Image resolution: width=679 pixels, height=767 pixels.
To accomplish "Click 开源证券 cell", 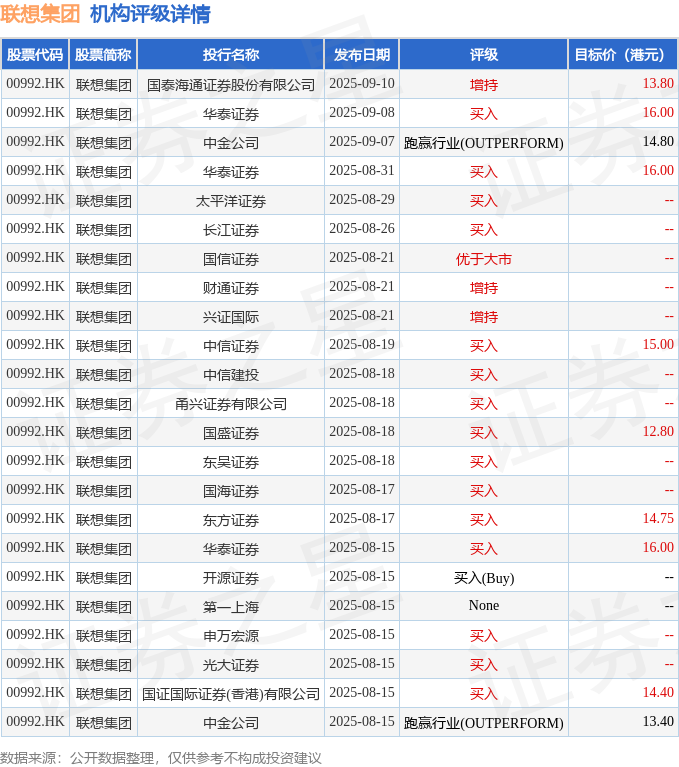I will [x=231, y=578].
